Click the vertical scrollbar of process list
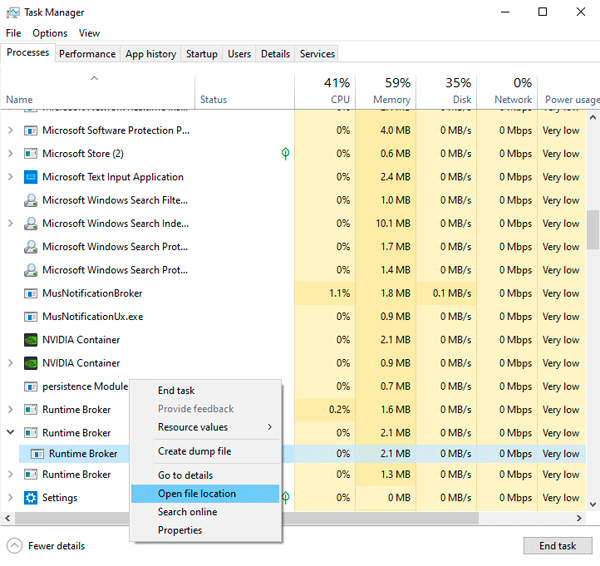The height and width of the screenshot is (566, 600). 593,228
